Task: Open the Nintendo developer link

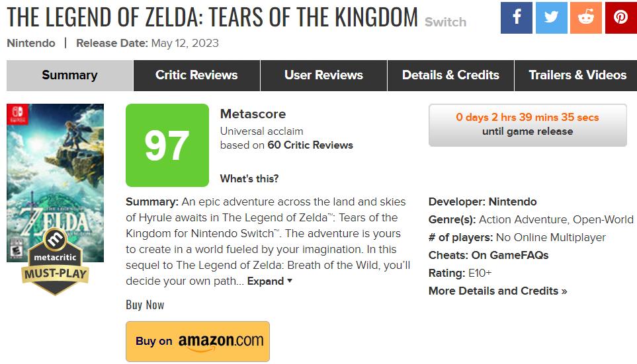Action: point(513,201)
